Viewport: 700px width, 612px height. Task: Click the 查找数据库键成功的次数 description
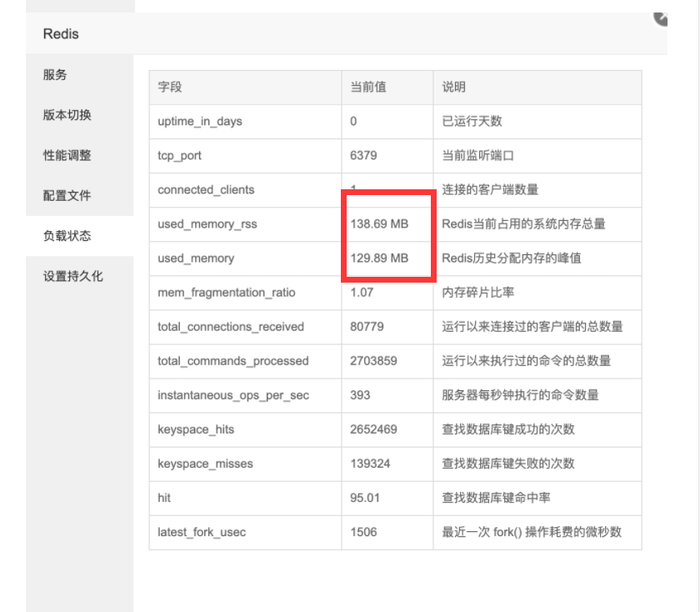pos(508,429)
